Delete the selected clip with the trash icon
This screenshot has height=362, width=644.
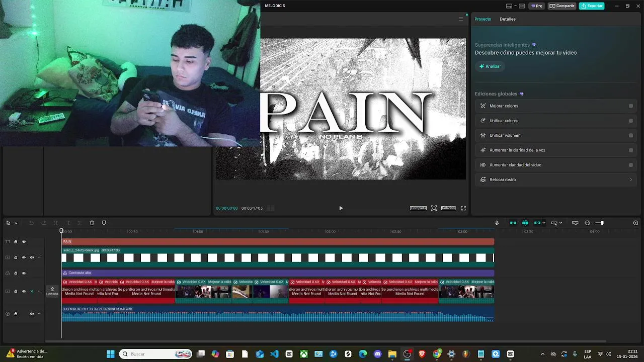(92, 223)
